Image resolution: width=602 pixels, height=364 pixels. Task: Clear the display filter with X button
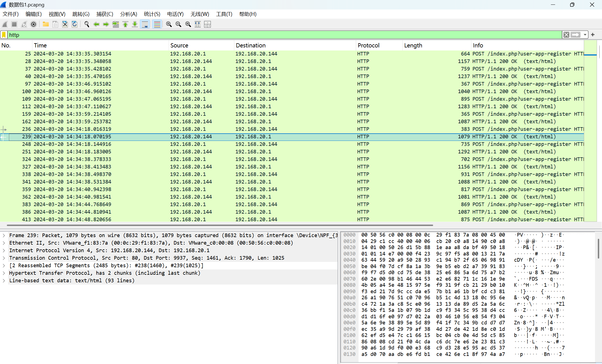point(566,35)
